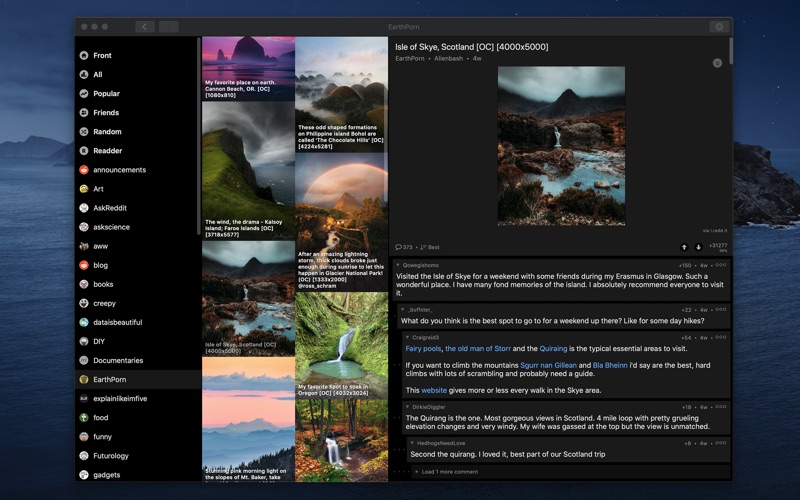This screenshot has width=800, height=500.
Task: Go forward with the toolbar forward arrow
Action: click(x=169, y=27)
